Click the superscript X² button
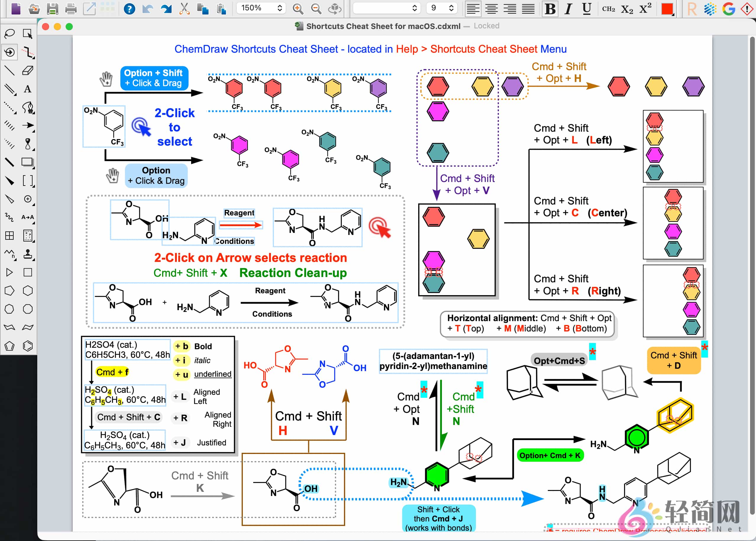 pos(645,9)
